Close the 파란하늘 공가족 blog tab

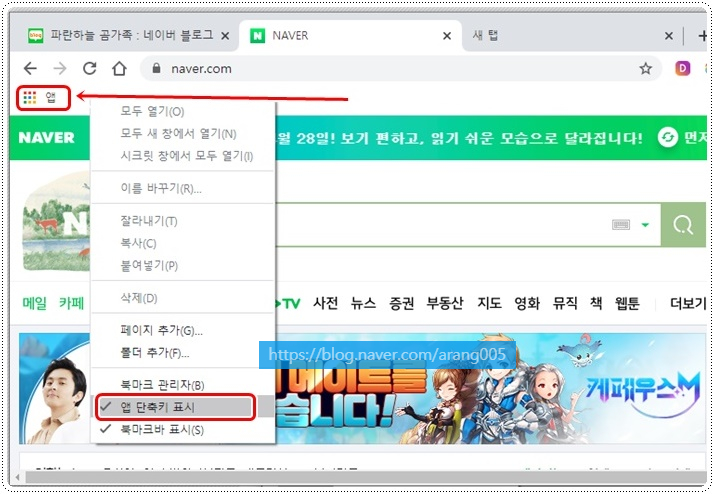click(225, 36)
